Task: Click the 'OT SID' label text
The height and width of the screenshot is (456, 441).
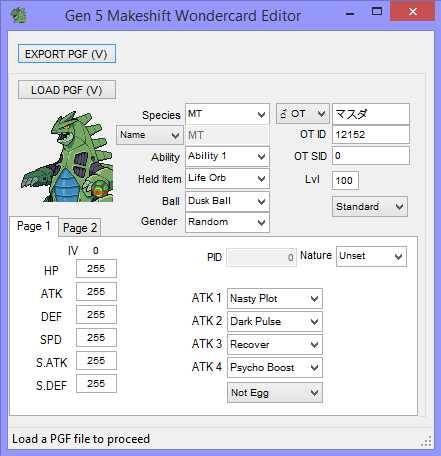Action: (310, 156)
